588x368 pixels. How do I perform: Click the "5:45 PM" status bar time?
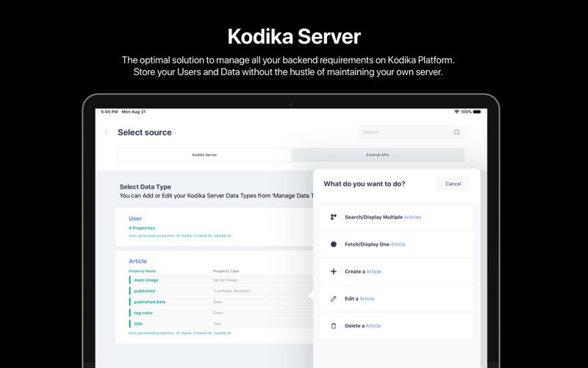[x=109, y=112]
